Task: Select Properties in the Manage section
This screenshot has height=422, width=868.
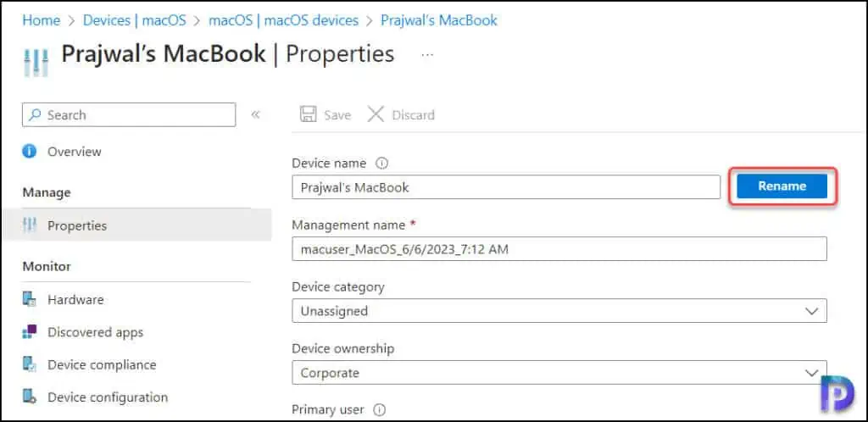Action: tap(137, 225)
